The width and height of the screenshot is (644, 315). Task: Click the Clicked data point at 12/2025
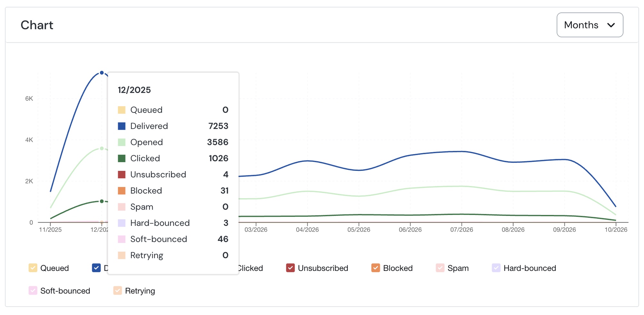pos(102,201)
